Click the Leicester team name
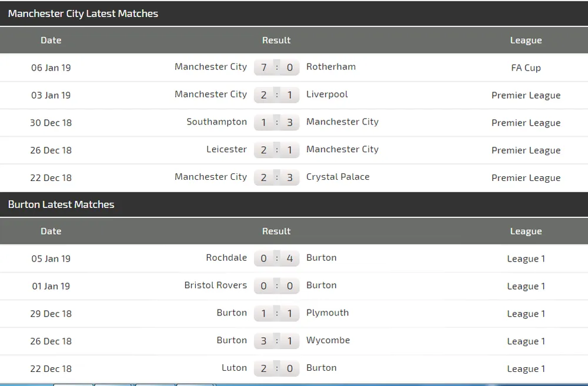 226,150
